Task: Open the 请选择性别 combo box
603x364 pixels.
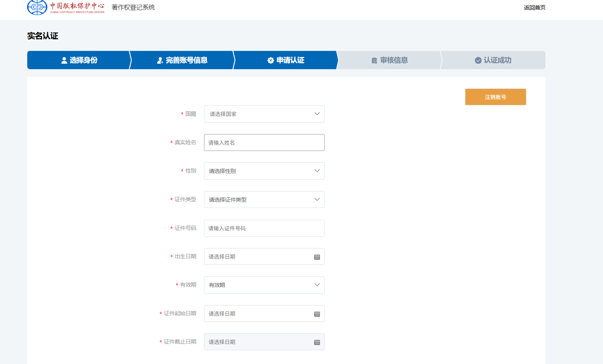Action: [264, 171]
